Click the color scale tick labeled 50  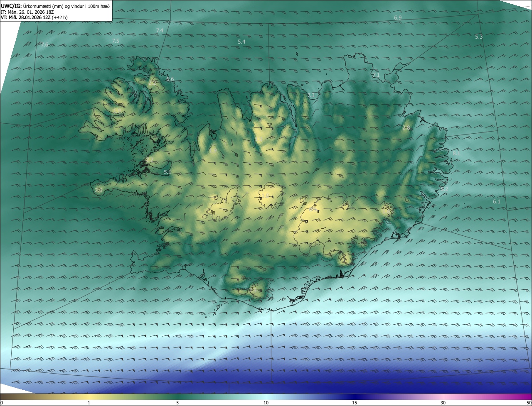point(529,403)
